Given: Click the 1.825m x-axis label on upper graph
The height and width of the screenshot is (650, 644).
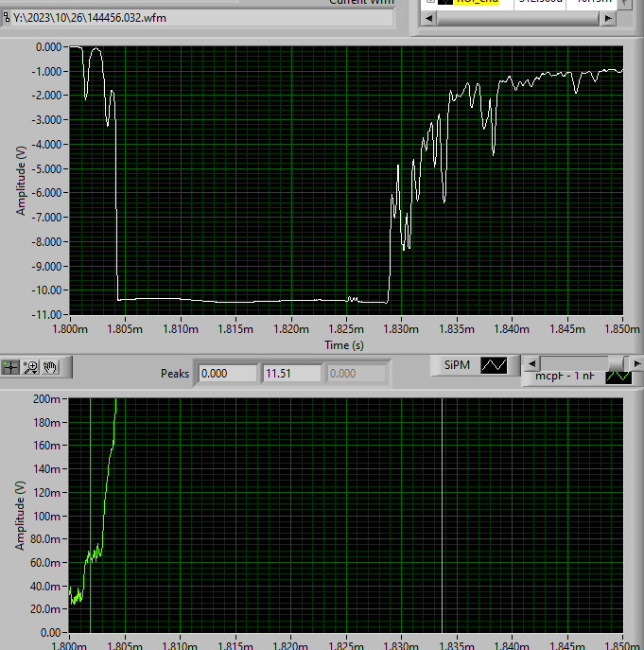Looking at the screenshot, I should tap(346, 329).
